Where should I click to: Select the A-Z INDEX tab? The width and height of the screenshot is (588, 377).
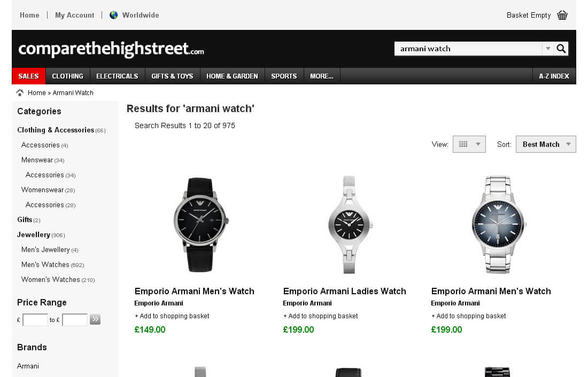(x=554, y=76)
